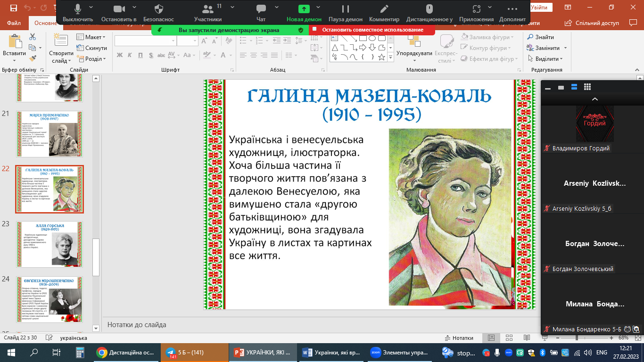Open Zoom remote control
Viewport: 644px width, 362px height.
pos(429,13)
